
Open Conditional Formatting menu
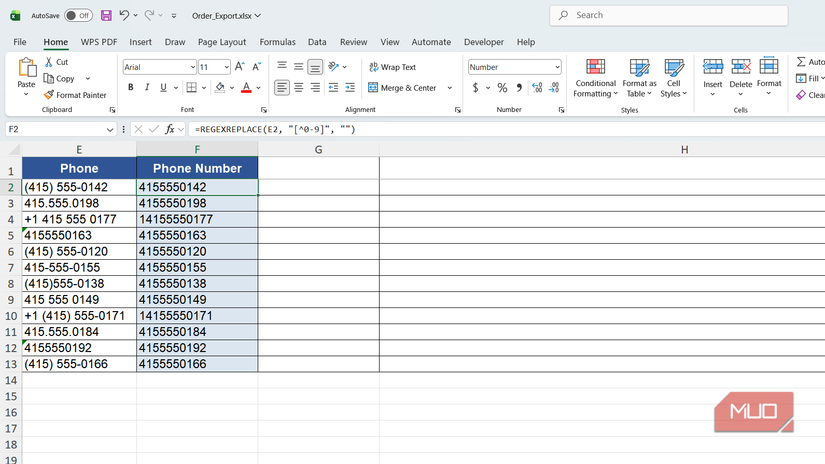tap(595, 78)
